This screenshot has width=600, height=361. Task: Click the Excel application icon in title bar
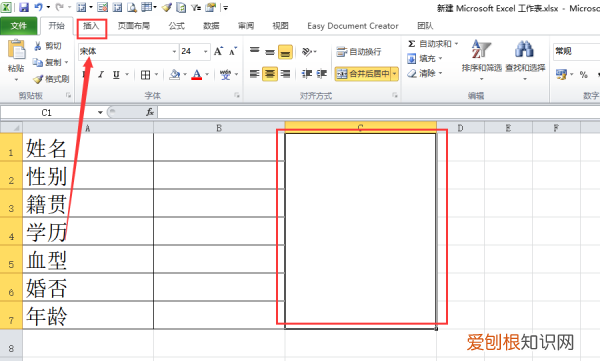point(6,7)
